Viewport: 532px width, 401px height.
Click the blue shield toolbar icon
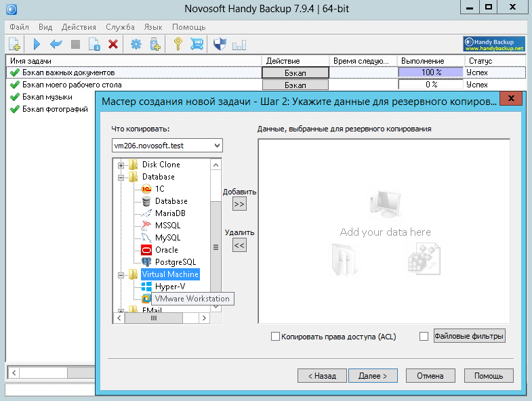[x=220, y=44]
